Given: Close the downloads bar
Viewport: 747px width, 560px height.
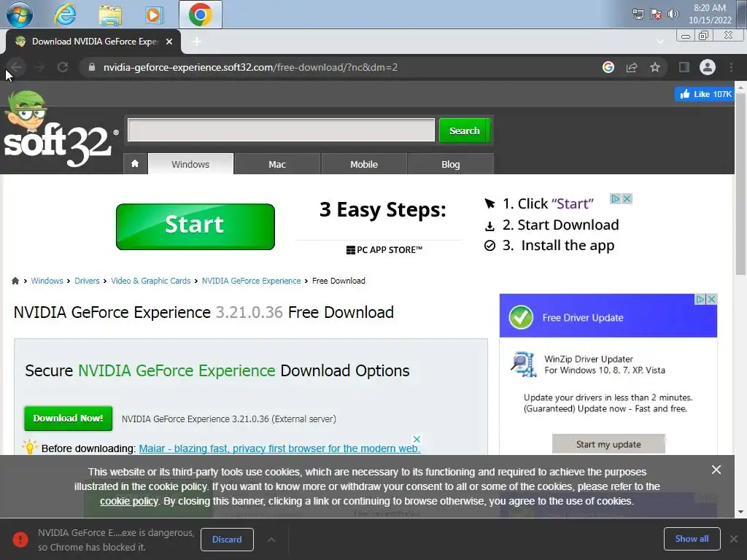Looking at the screenshot, I should [x=734, y=539].
